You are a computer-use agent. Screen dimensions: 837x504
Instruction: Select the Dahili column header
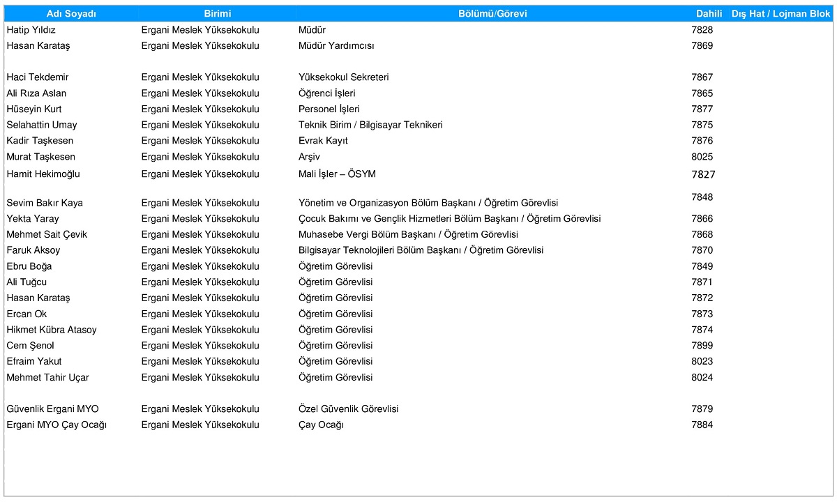click(709, 14)
